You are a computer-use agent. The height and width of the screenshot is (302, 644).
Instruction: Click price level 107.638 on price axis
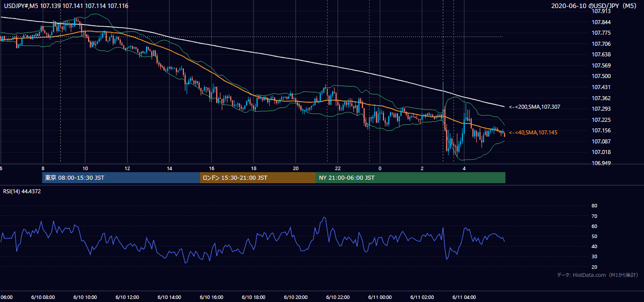pyautogui.click(x=601, y=54)
